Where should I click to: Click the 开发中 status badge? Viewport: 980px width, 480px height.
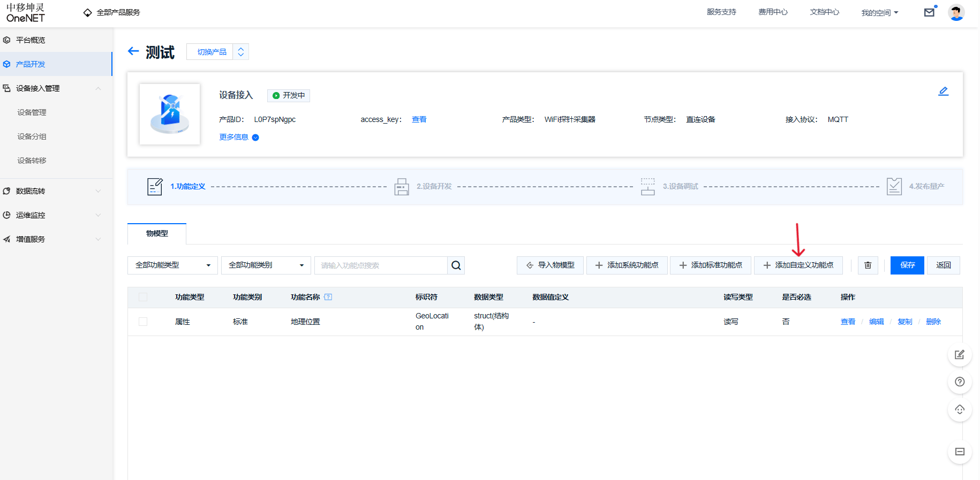click(289, 95)
